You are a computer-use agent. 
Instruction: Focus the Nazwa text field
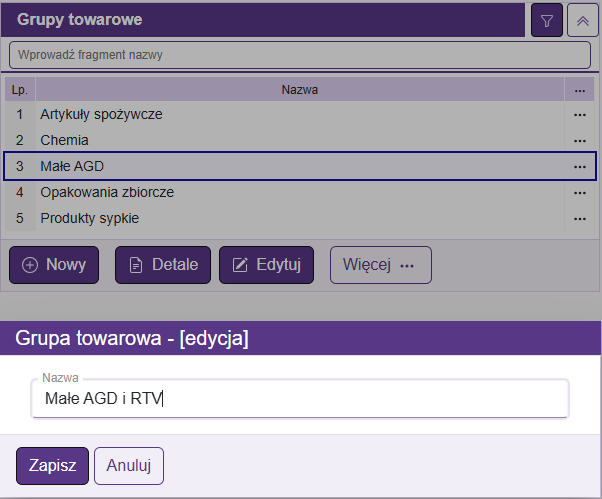tap(300, 399)
